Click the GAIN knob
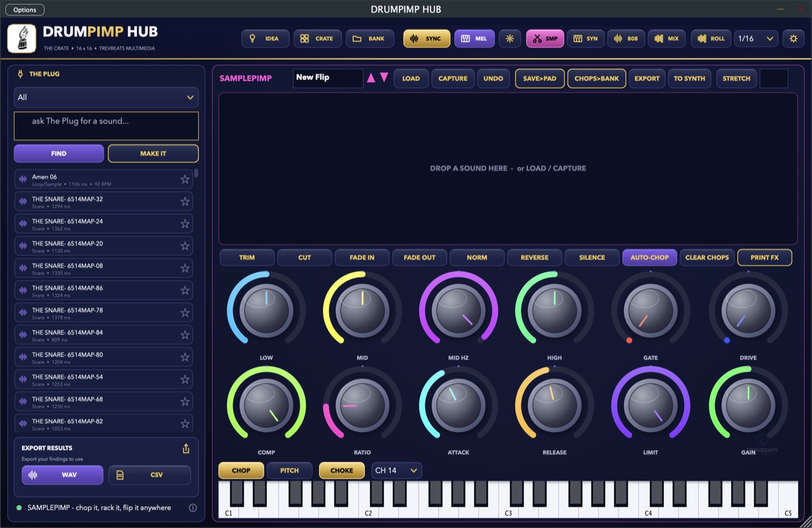The image size is (812, 528). 748,404
